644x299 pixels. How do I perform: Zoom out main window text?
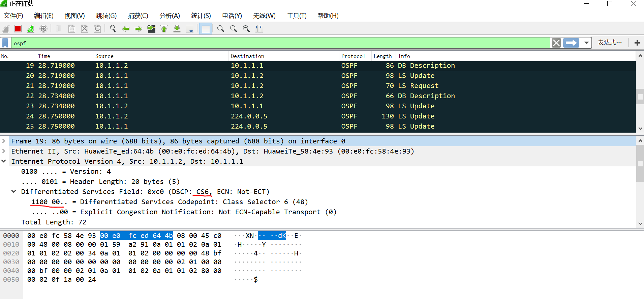click(234, 29)
